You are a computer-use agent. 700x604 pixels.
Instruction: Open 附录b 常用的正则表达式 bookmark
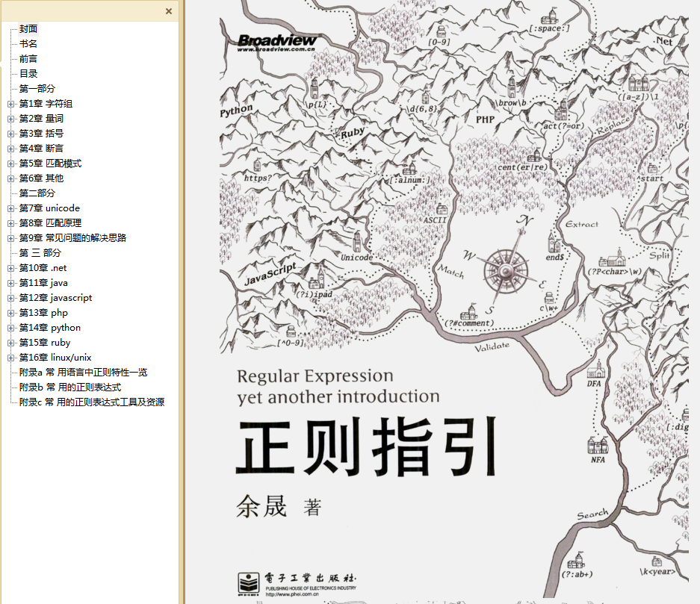(70, 387)
